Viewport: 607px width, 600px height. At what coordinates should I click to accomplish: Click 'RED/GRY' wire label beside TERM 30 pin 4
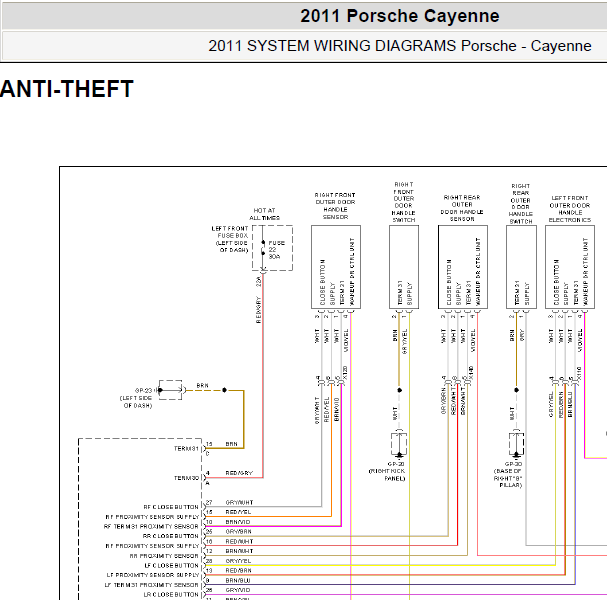pos(239,473)
